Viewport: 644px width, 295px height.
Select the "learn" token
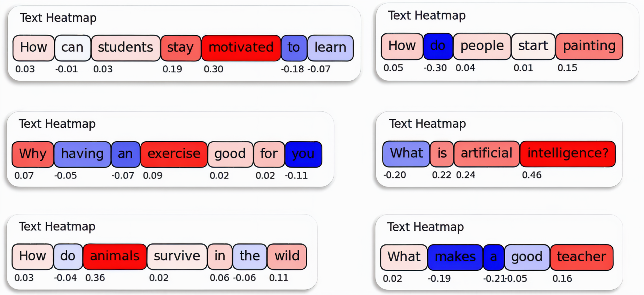point(330,48)
